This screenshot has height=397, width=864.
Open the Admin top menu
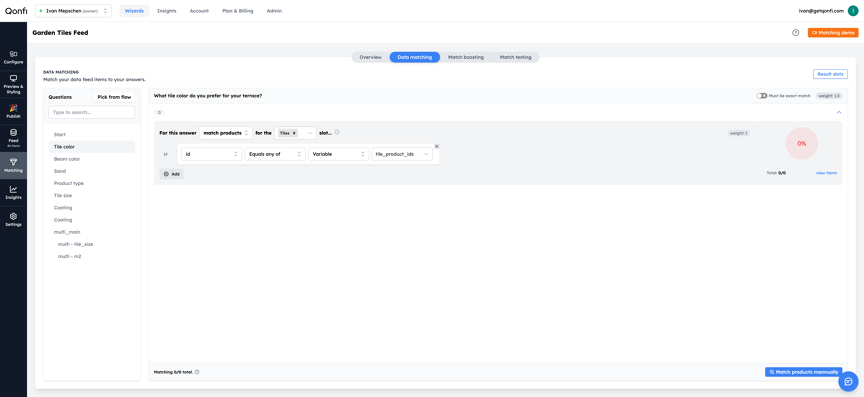pos(274,11)
